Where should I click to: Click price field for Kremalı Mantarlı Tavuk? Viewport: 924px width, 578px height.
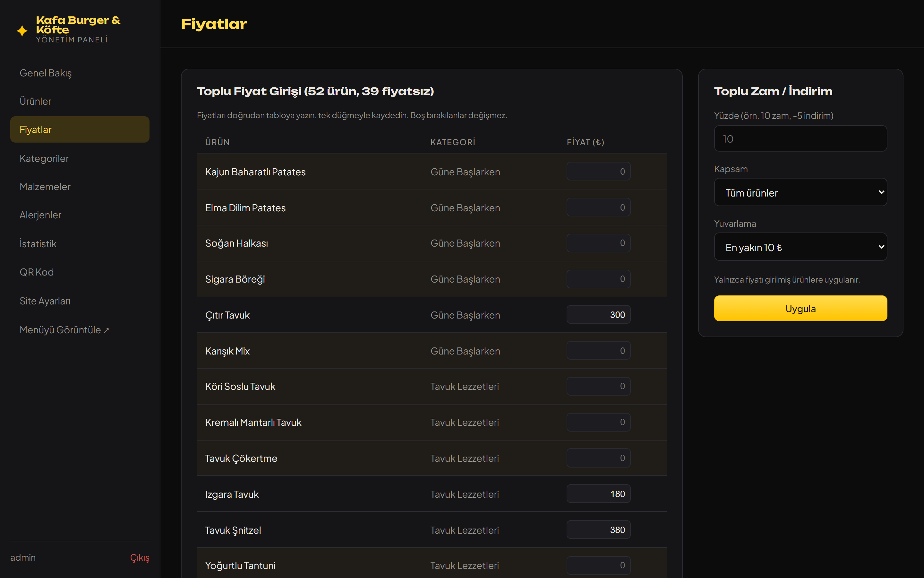(x=598, y=422)
